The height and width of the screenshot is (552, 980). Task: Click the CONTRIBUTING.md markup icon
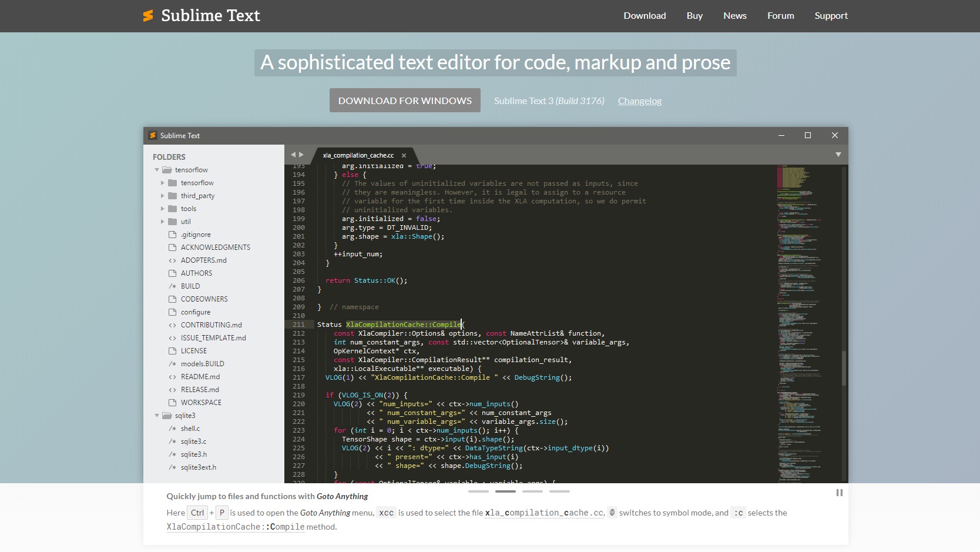click(x=173, y=325)
